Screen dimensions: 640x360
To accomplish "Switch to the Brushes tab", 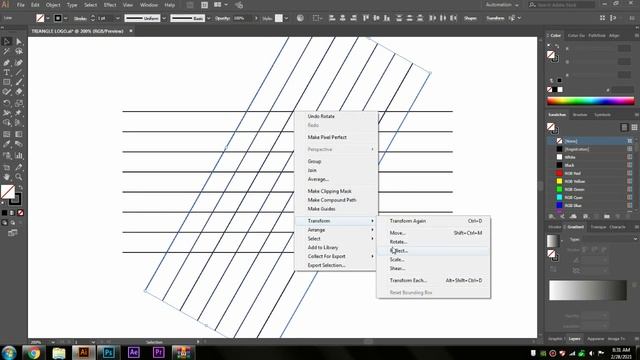I will click(580, 115).
